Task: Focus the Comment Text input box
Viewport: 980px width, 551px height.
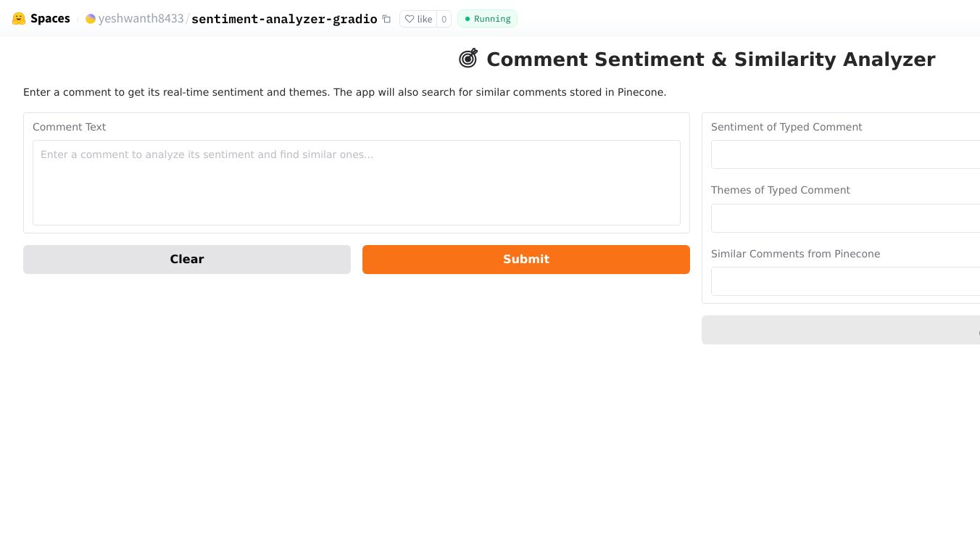Action: pyautogui.click(x=356, y=182)
